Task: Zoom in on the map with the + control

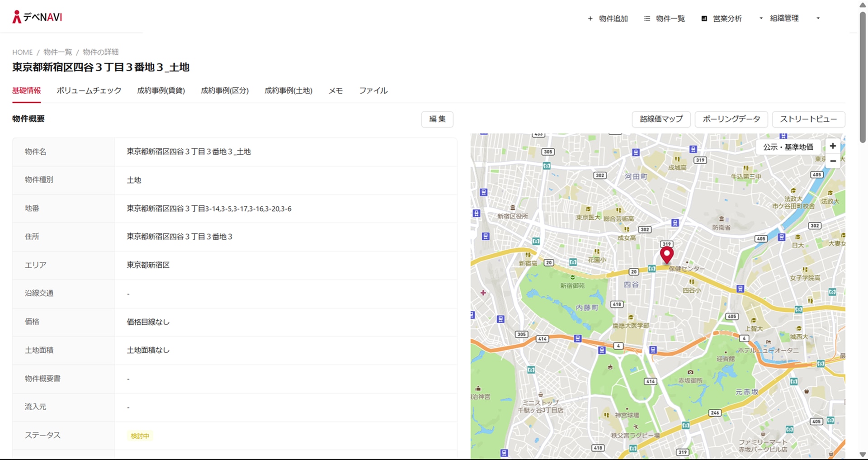Action: point(832,146)
